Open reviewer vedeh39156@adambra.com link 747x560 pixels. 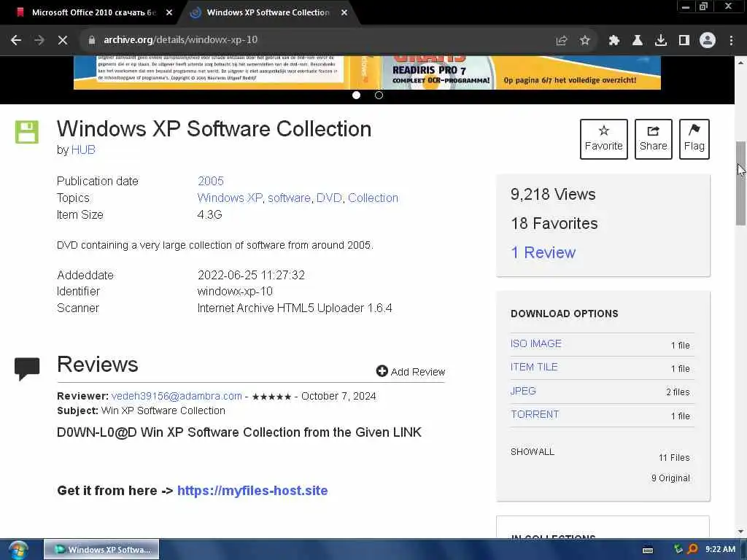click(177, 396)
